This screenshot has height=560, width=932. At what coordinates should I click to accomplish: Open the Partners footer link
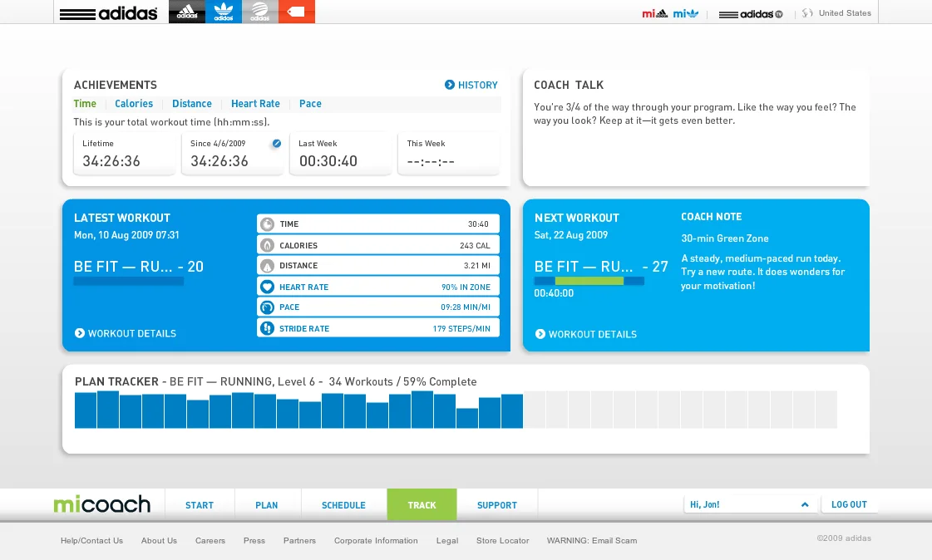(299, 540)
